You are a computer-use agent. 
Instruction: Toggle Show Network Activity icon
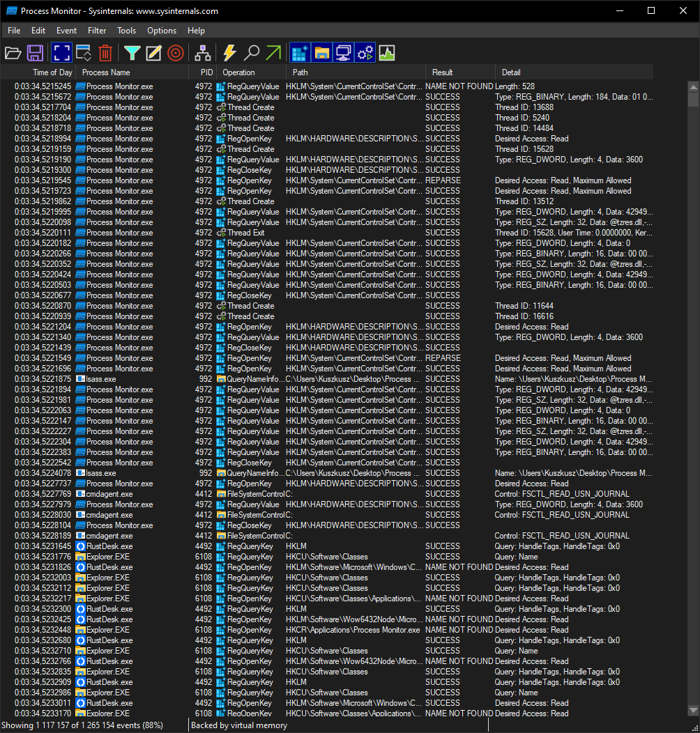click(344, 53)
